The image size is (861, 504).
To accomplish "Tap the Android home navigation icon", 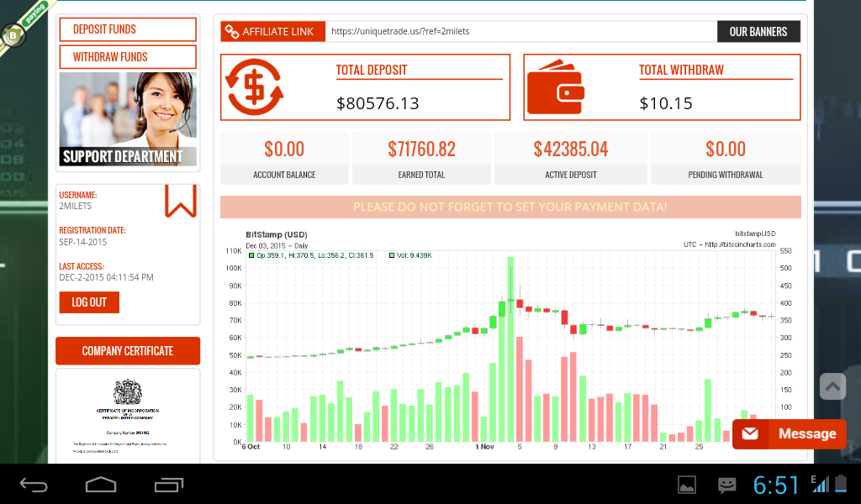I will (x=101, y=485).
